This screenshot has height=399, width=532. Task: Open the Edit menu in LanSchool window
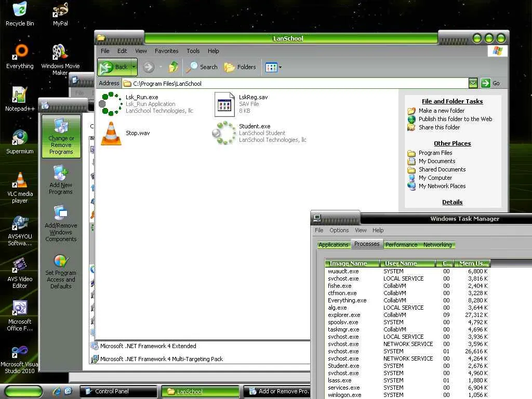tap(122, 51)
